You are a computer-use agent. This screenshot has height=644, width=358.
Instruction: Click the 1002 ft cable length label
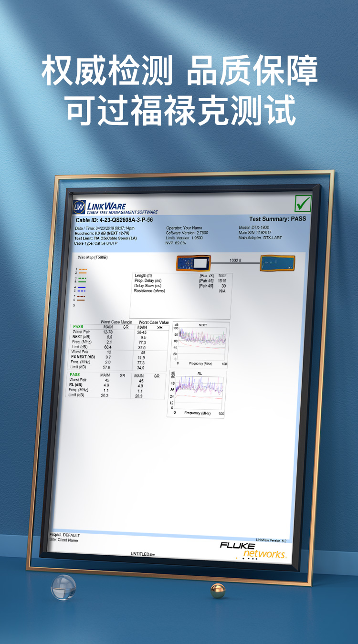click(236, 260)
